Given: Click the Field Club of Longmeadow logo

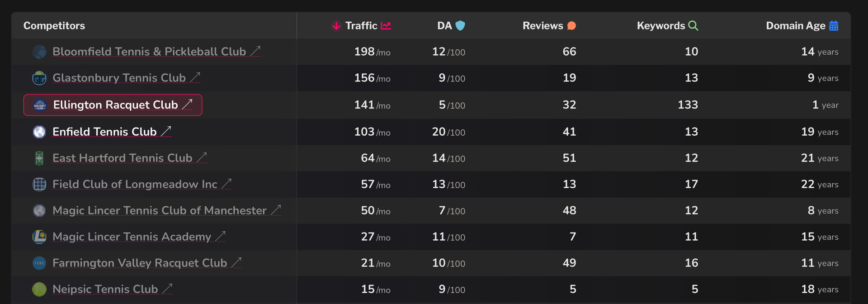Looking at the screenshot, I should (x=39, y=185).
